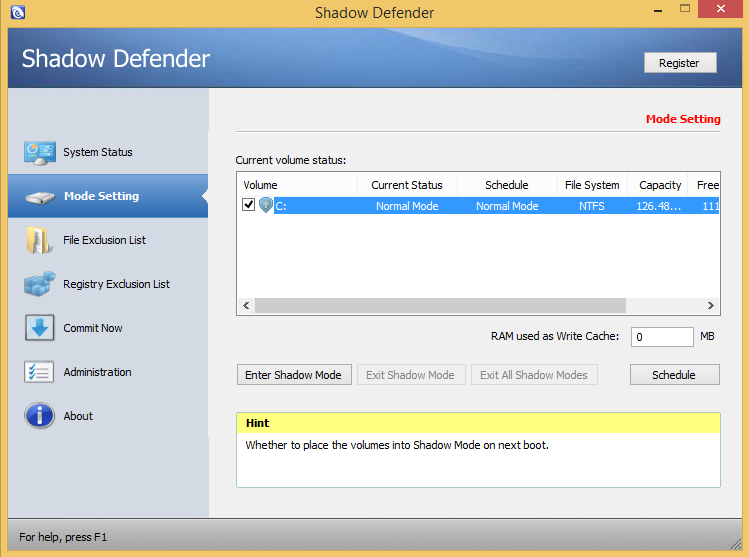Click the volume list right scroll arrow

(710, 305)
